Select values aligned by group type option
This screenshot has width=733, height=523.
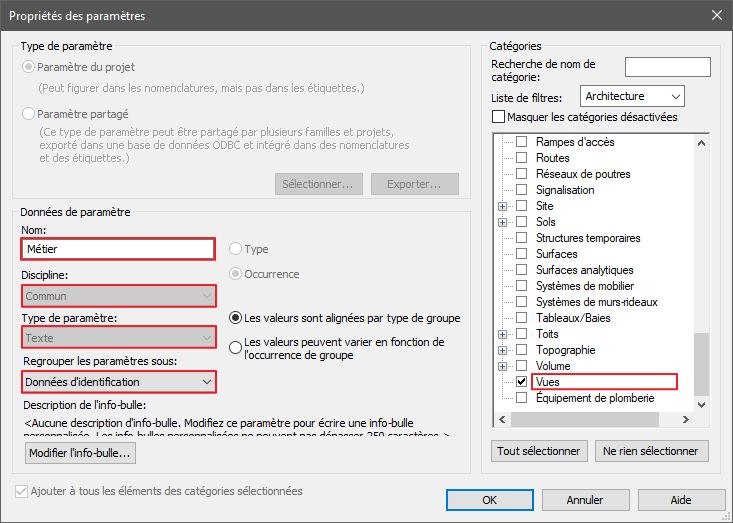click(236, 318)
